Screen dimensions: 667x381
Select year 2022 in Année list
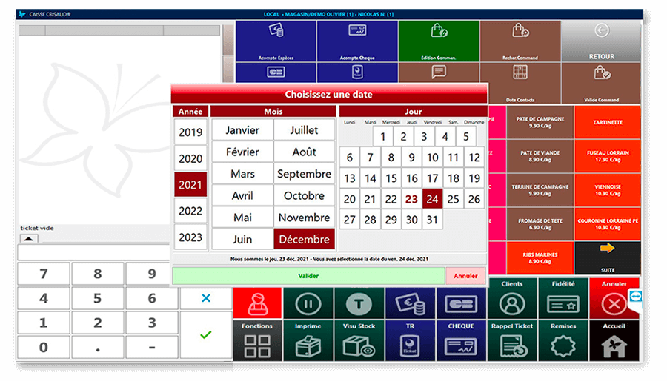click(x=191, y=211)
